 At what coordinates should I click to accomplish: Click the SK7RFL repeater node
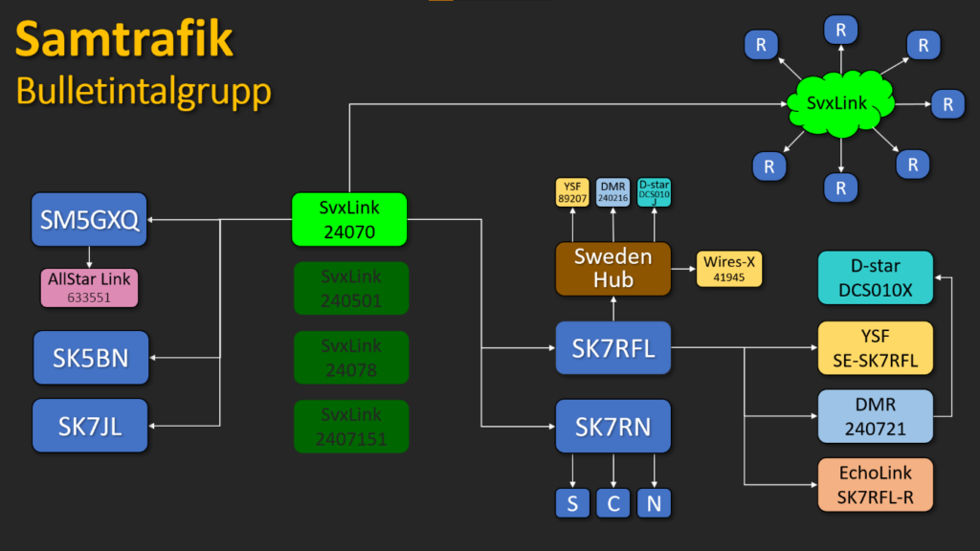coord(612,348)
